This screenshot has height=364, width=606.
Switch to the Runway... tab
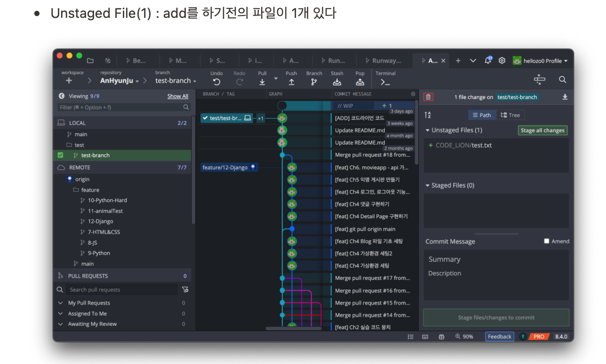pos(383,61)
